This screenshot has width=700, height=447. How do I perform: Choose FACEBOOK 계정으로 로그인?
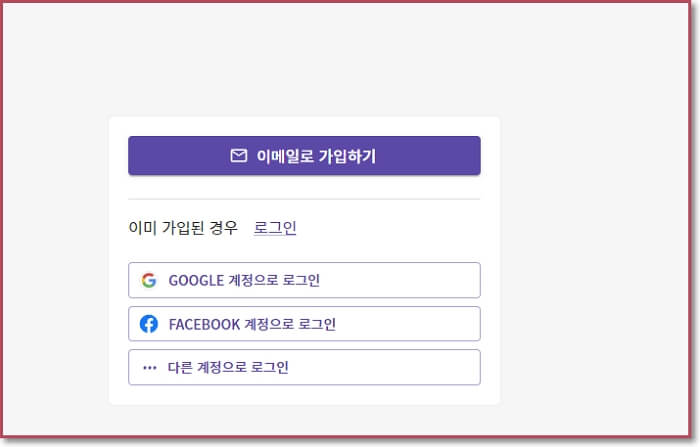[x=304, y=324]
